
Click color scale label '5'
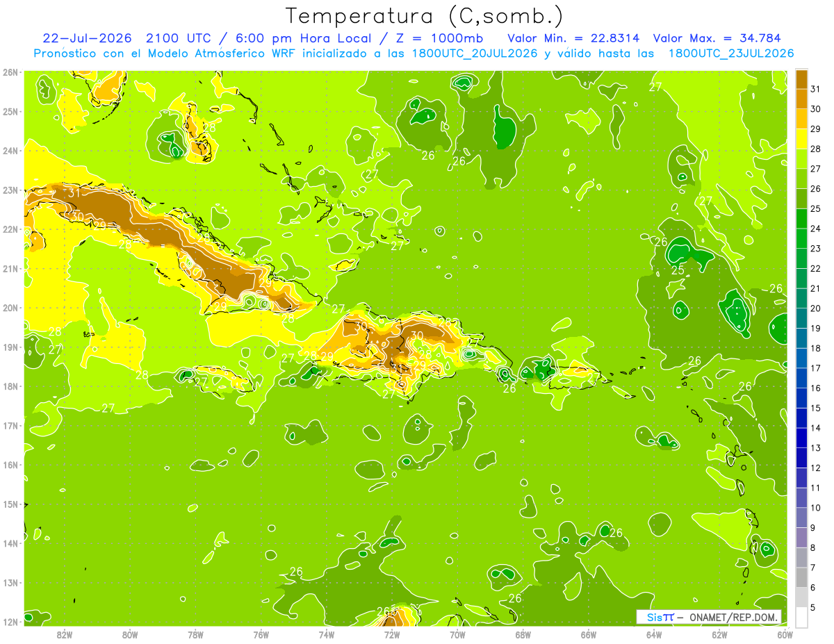pos(813,608)
